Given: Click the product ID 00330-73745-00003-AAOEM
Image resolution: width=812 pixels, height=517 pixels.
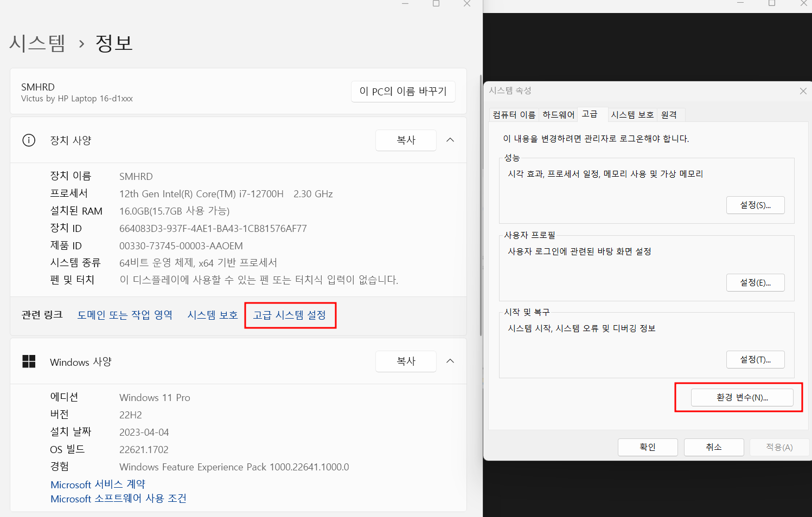Looking at the screenshot, I should coord(181,245).
